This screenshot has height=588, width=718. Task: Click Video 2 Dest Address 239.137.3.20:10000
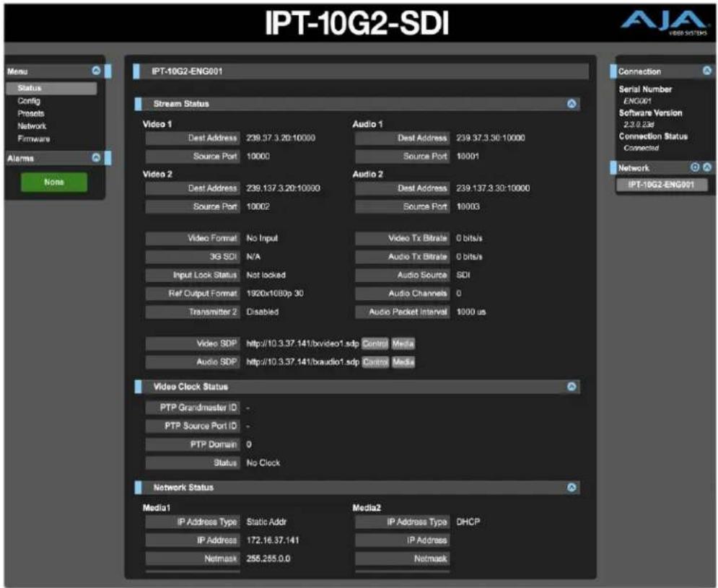click(x=283, y=188)
